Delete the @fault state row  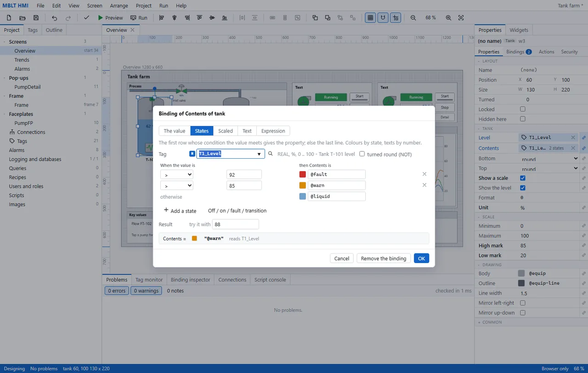pos(424,174)
